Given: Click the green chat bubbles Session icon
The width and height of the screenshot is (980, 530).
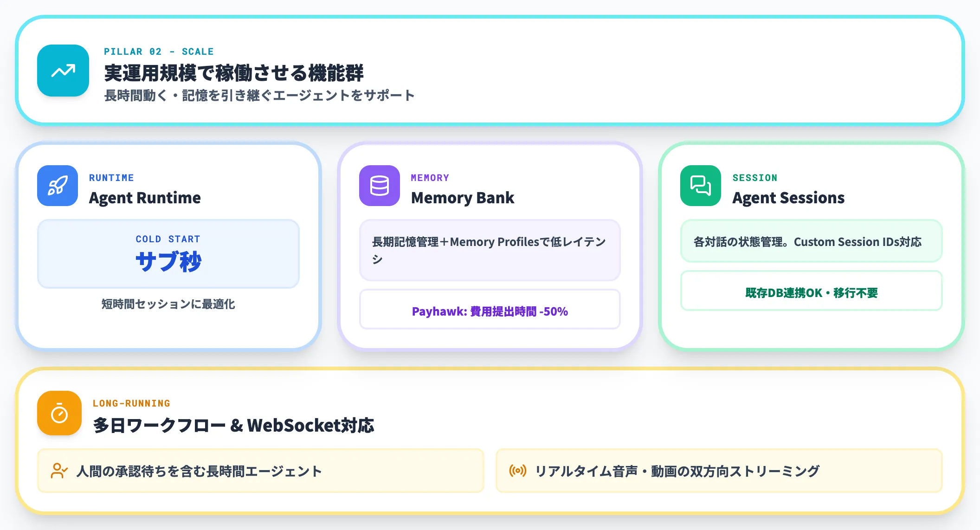Looking at the screenshot, I should click(x=700, y=186).
